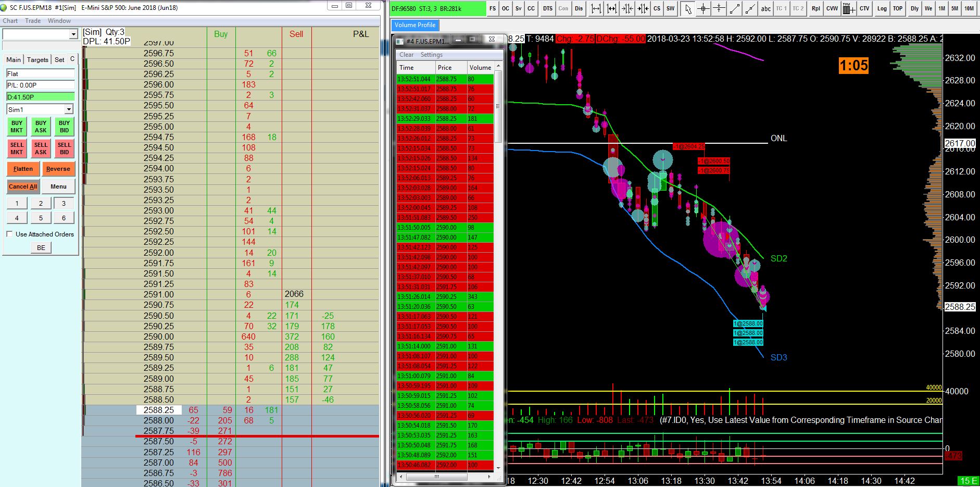Switch chart to Dly timeframe

(915, 8)
